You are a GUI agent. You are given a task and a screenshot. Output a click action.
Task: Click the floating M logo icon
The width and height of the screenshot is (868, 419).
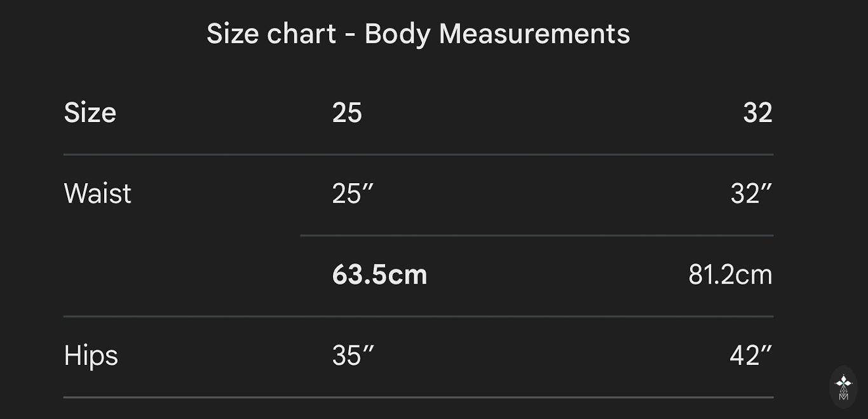click(x=843, y=387)
